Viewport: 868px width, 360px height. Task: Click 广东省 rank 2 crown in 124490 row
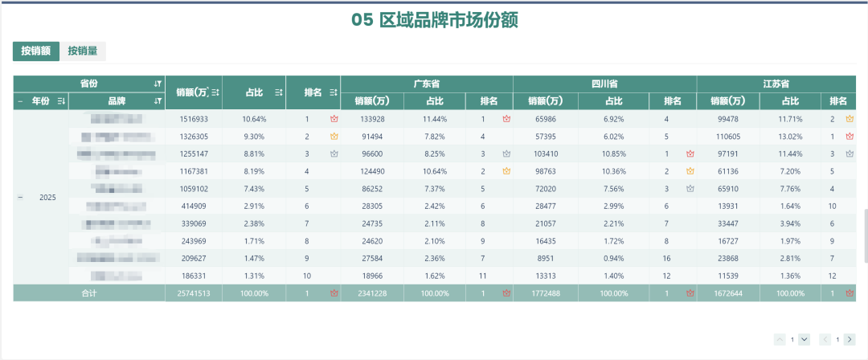tap(506, 172)
